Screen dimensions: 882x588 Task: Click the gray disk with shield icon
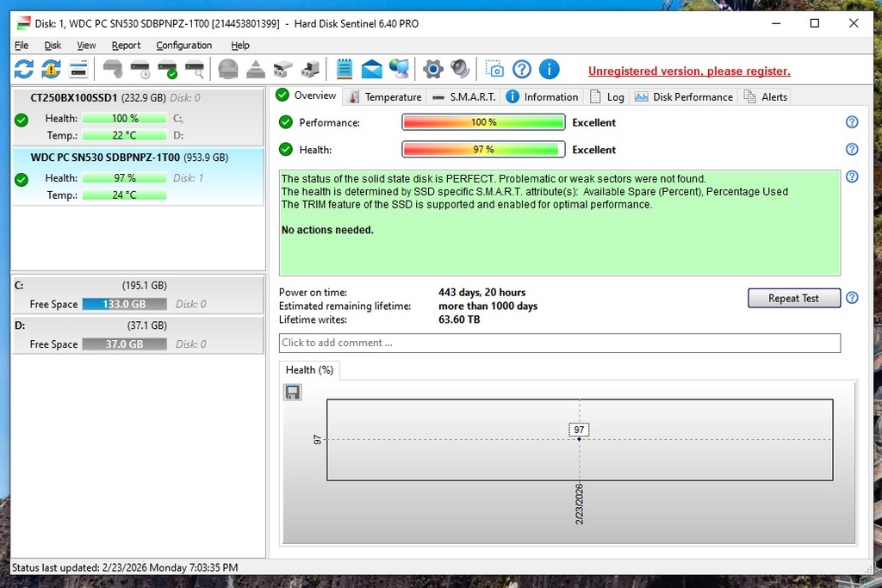pos(113,69)
